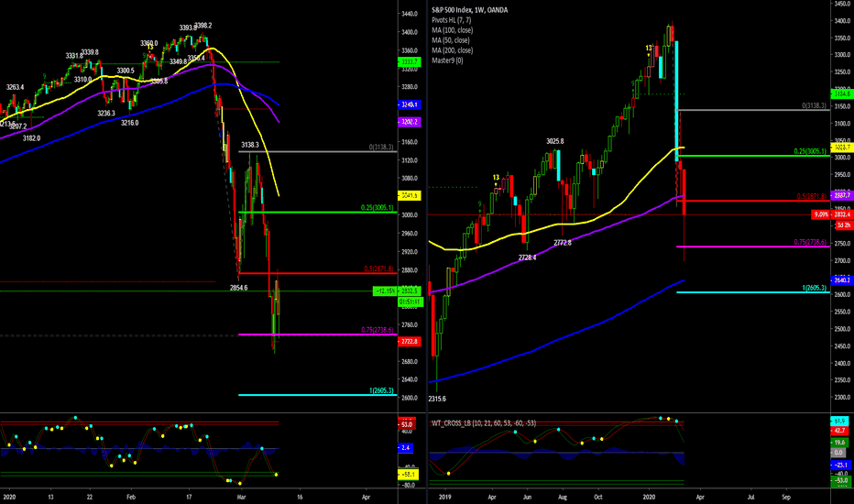Click the Feb date on left time axis

[x=131, y=497]
